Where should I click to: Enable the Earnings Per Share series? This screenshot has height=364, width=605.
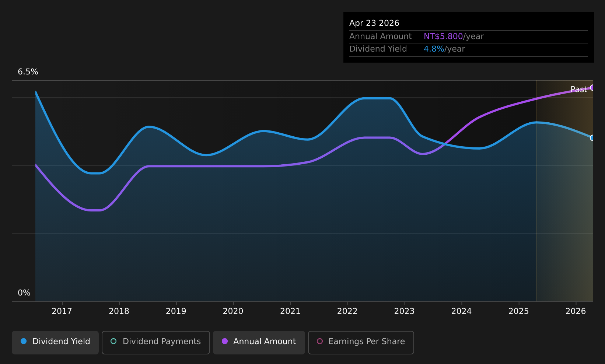click(361, 342)
